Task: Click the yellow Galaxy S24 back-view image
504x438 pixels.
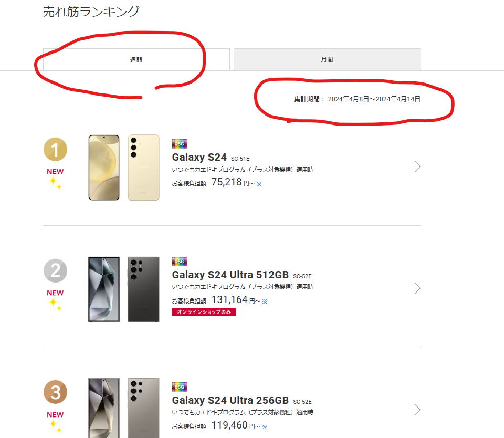Action: 143,167
